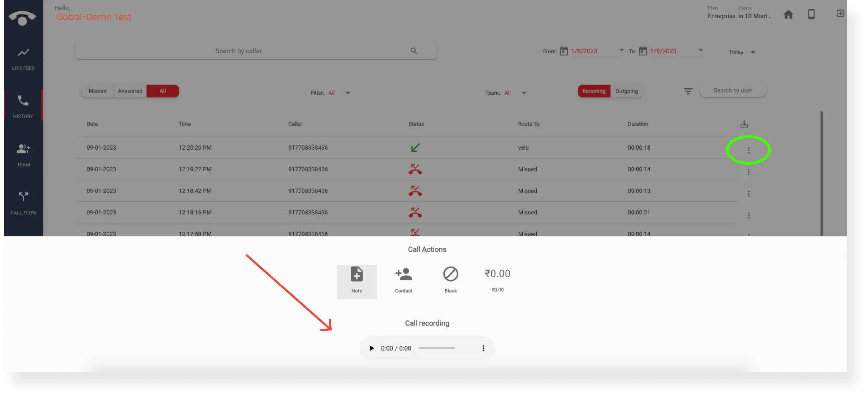Click the download/export icon in header
868x397 pixels.
coord(745,124)
